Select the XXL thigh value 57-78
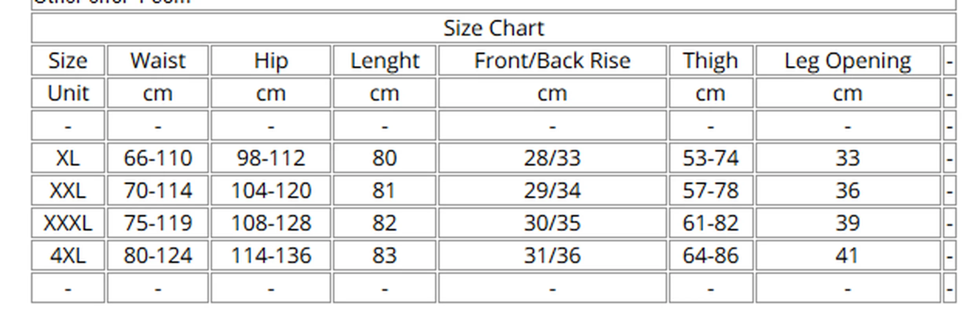 click(710, 191)
